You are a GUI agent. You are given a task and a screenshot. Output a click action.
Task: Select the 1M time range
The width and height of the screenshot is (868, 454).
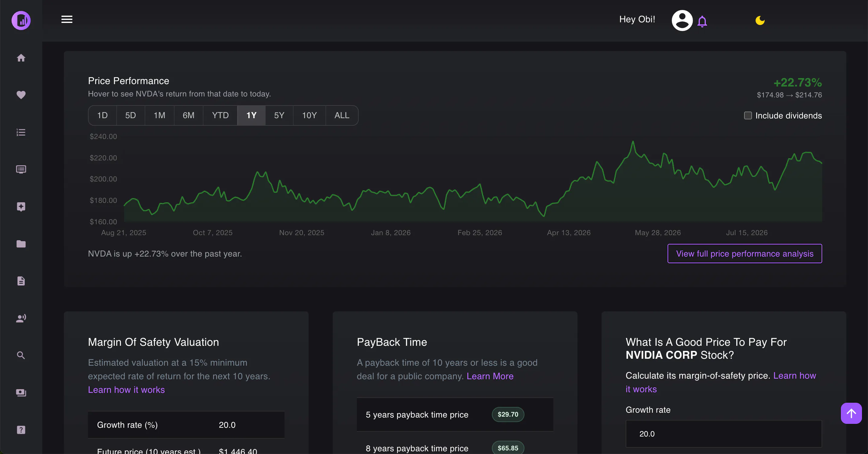coord(159,115)
